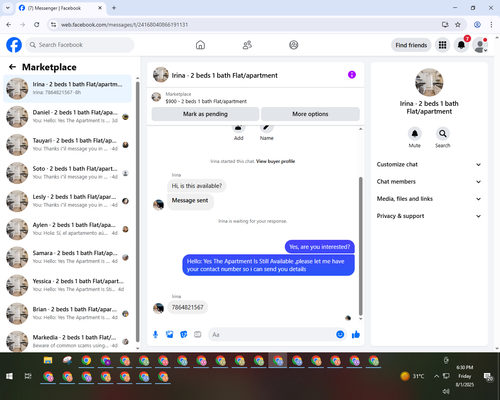Open Chrome's three-dot menu
500x400 pixels.
coord(491,24)
